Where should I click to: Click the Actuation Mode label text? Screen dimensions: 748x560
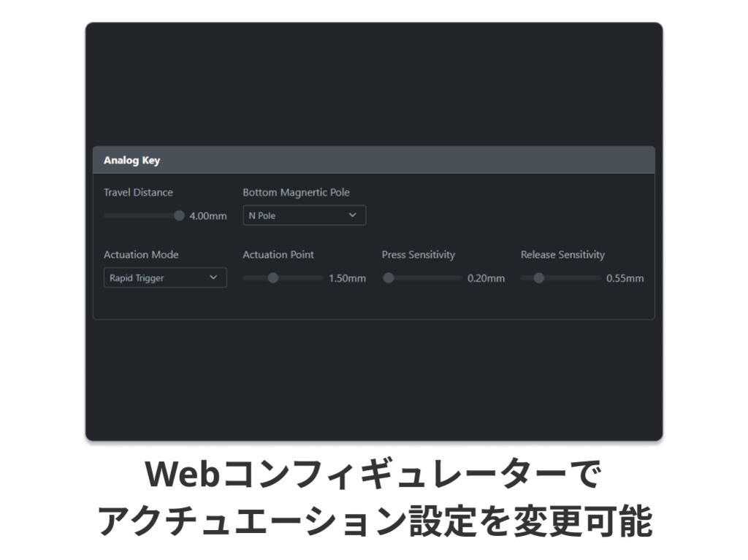coord(140,254)
